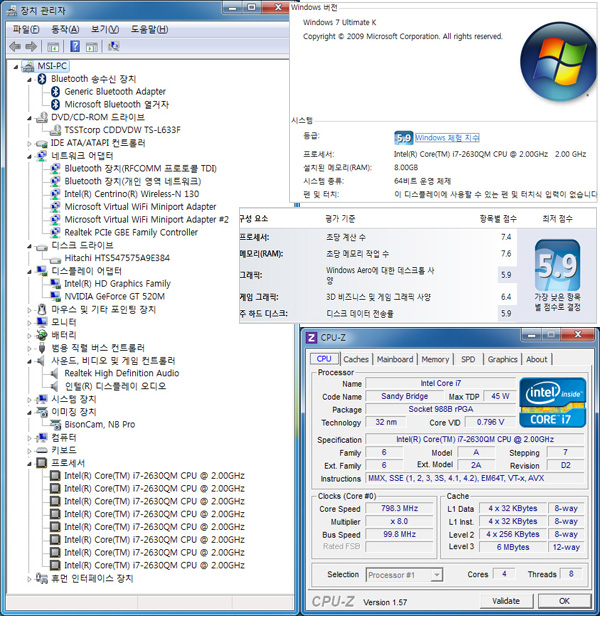Screen dimensions: 600x618
Task: Open the 동작(A) menu
Action: pos(65,29)
